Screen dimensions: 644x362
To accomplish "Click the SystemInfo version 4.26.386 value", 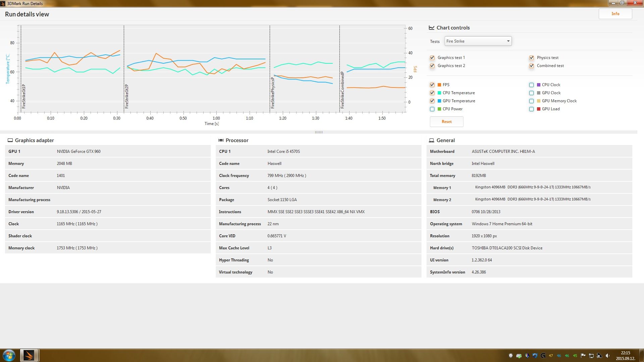I will (x=479, y=272).
